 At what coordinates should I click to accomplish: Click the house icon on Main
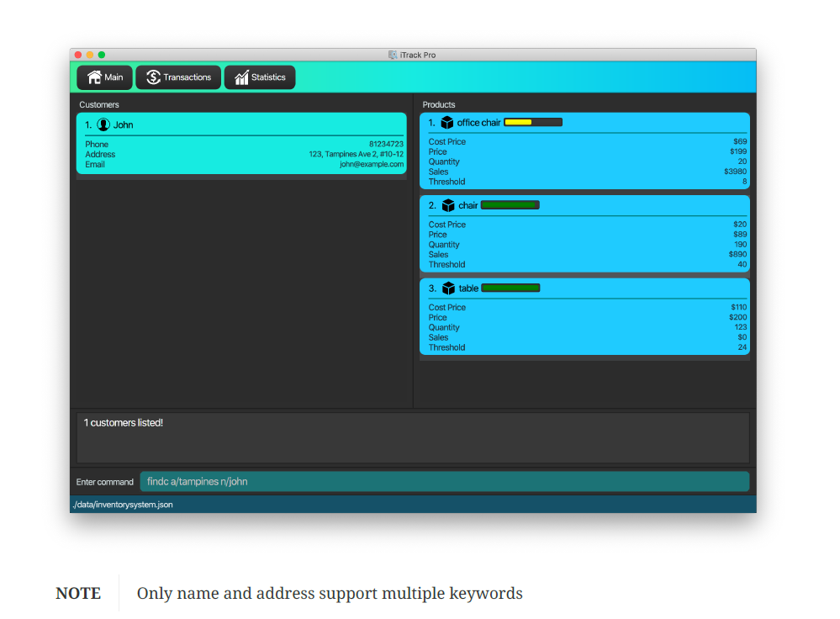pyautogui.click(x=94, y=77)
